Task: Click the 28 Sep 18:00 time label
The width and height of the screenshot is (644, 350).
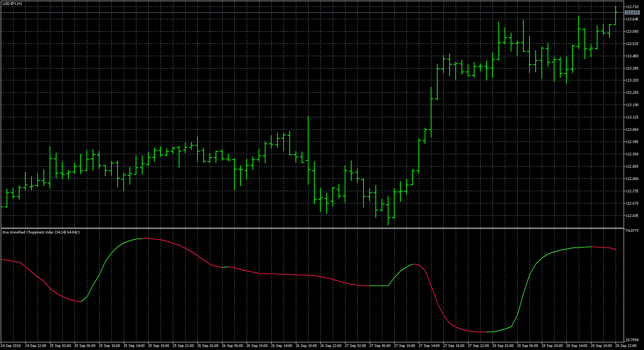Action: [601, 346]
